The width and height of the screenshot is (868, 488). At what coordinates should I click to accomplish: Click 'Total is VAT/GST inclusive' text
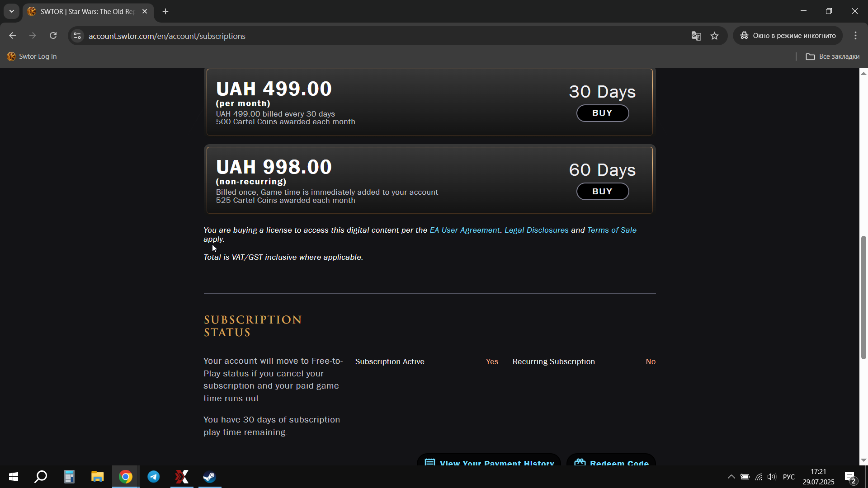(283, 257)
